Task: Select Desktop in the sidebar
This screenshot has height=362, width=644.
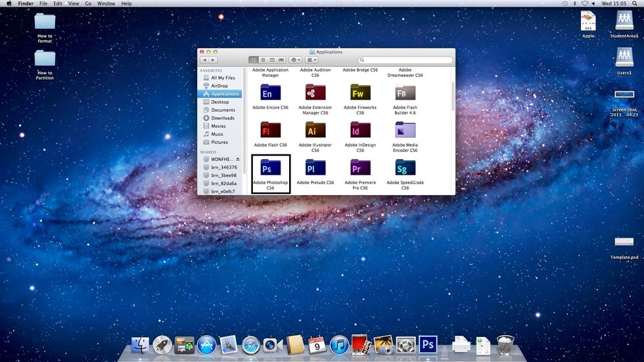Action: click(219, 102)
